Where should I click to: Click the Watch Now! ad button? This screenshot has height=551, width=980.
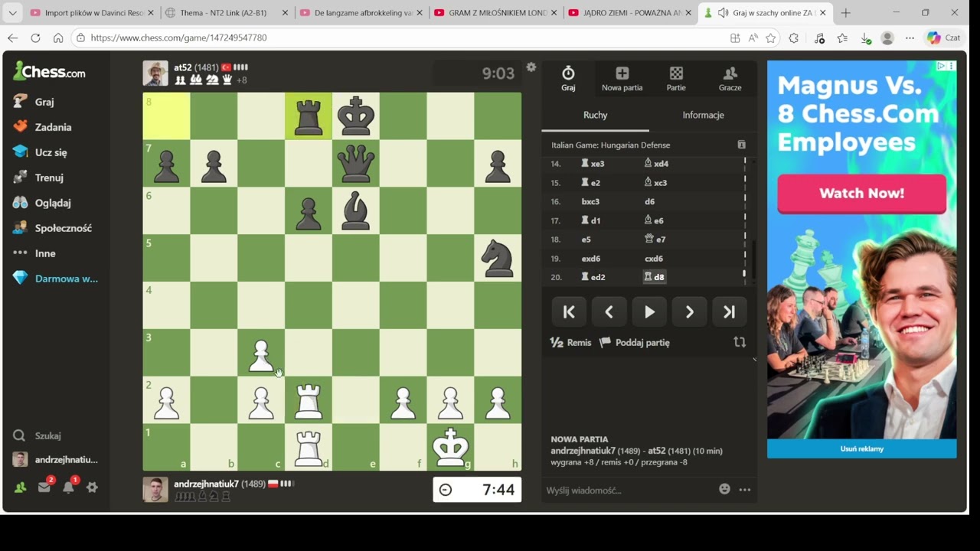tap(862, 194)
